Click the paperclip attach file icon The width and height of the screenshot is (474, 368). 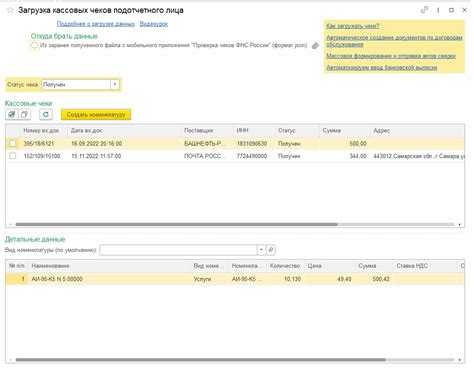[315, 45]
